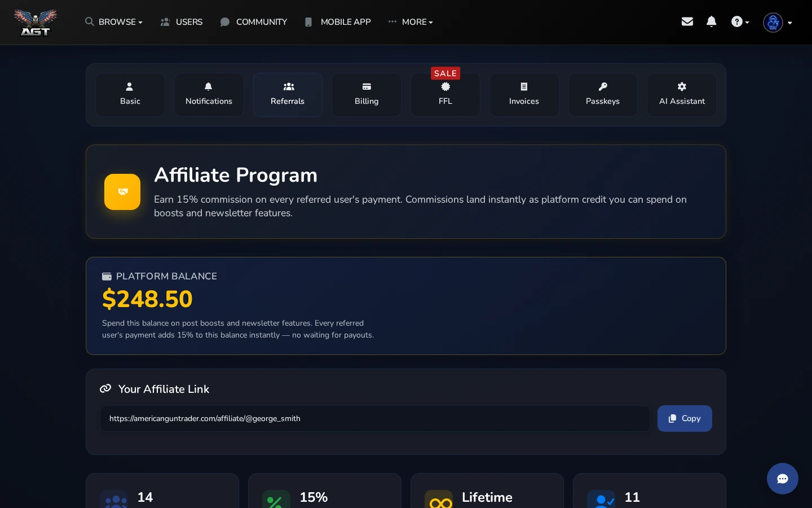812x508 pixels.
Task: Switch to the Notifications settings tab
Action: 209,95
